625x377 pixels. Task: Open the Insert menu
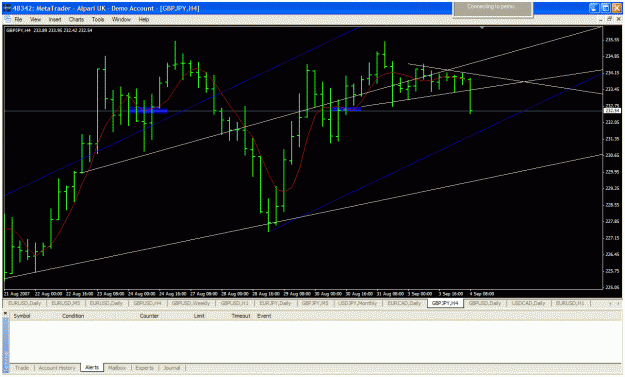pyautogui.click(x=55, y=19)
